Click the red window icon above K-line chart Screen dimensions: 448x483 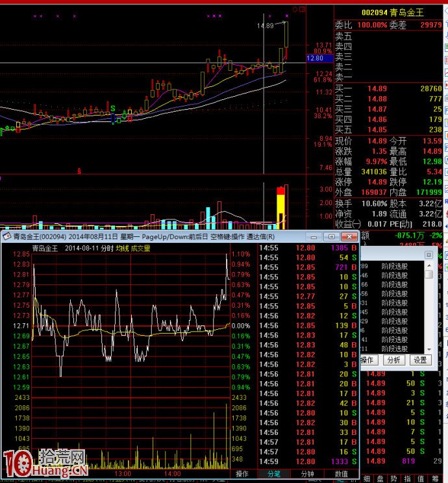pyautogui.click(x=303, y=10)
